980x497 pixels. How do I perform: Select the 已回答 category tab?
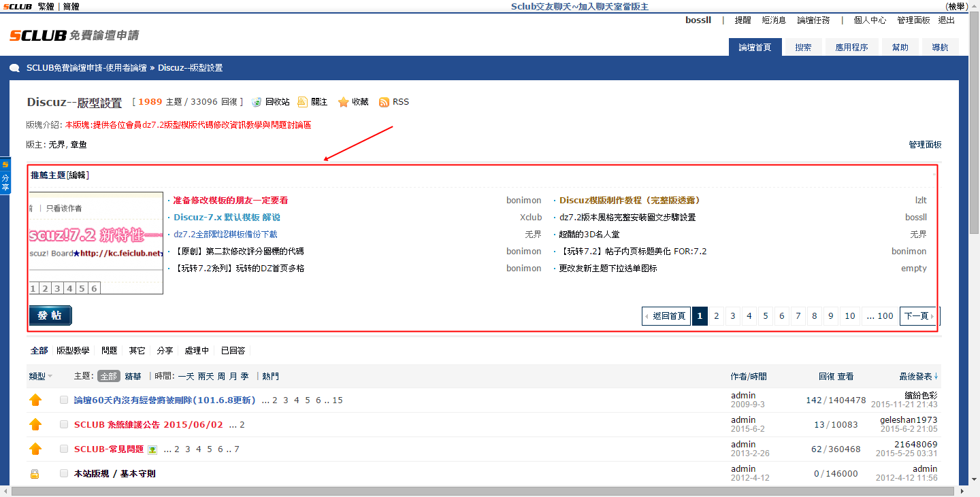[x=233, y=351]
